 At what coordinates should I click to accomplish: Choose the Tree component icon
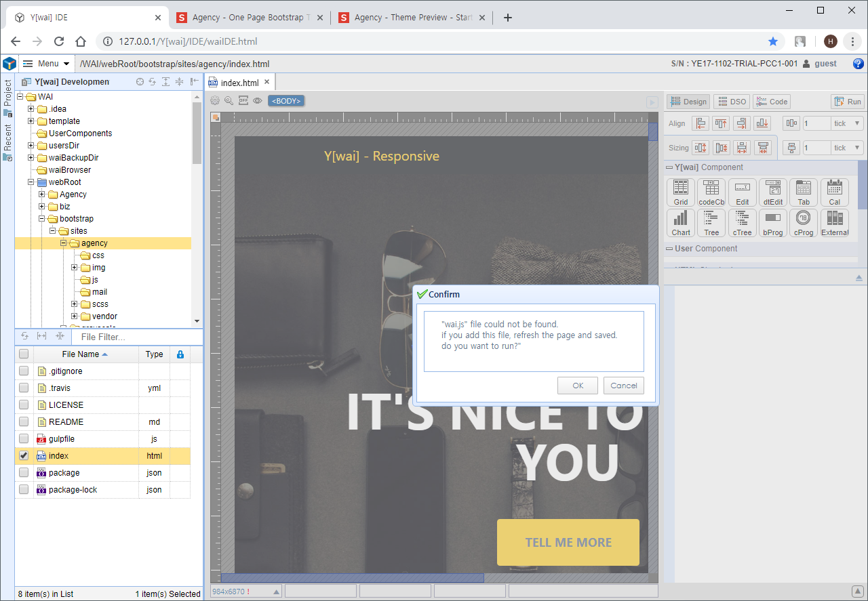tap(711, 223)
